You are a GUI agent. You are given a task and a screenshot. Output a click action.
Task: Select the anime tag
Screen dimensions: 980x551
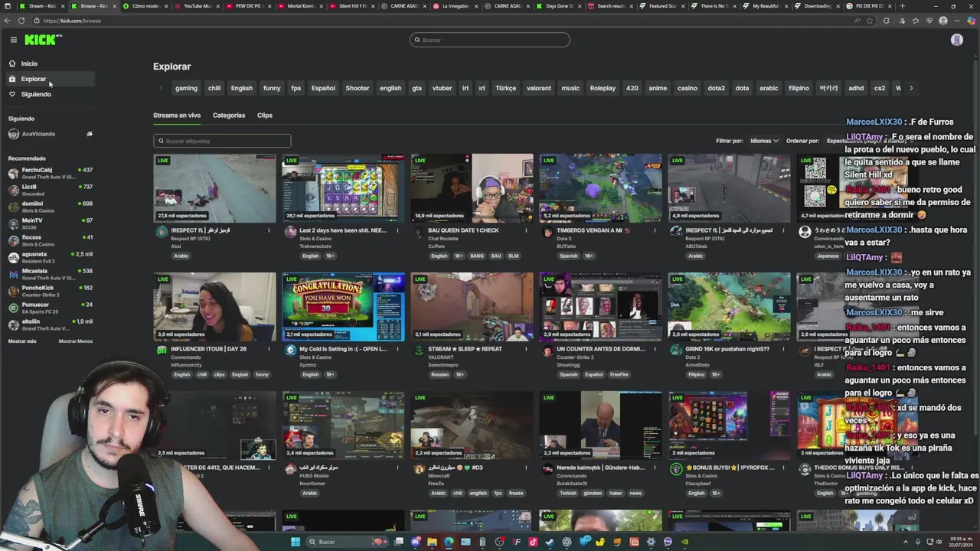click(x=658, y=88)
